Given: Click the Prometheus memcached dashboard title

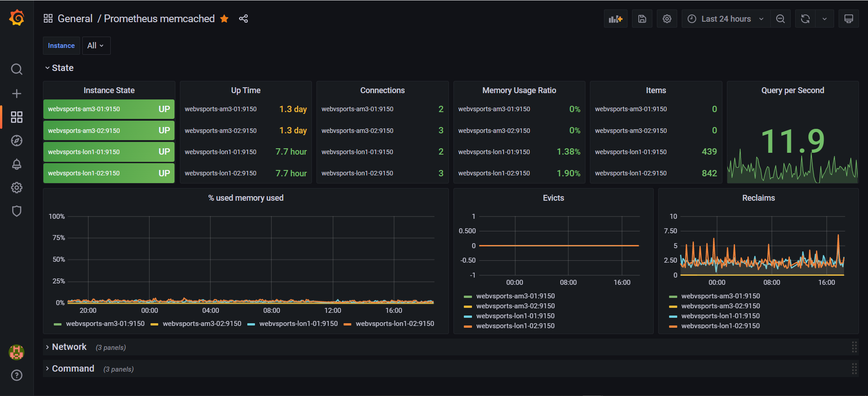Looking at the screenshot, I should [160, 19].
